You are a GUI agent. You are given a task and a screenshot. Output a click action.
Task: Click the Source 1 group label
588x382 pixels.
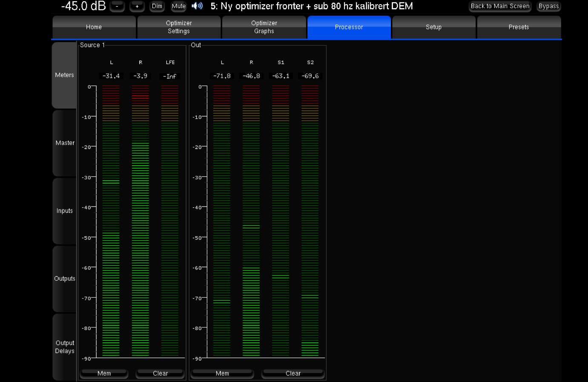tap(92, 45)
